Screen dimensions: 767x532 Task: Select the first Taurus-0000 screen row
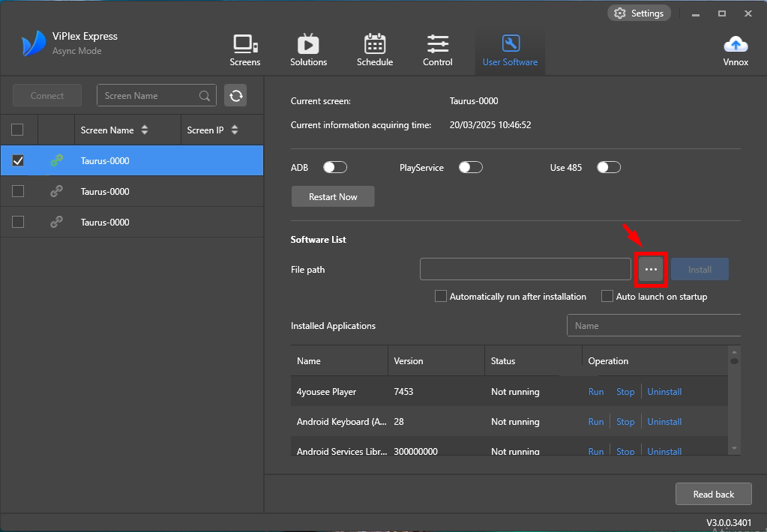click(x=132, y=160)
